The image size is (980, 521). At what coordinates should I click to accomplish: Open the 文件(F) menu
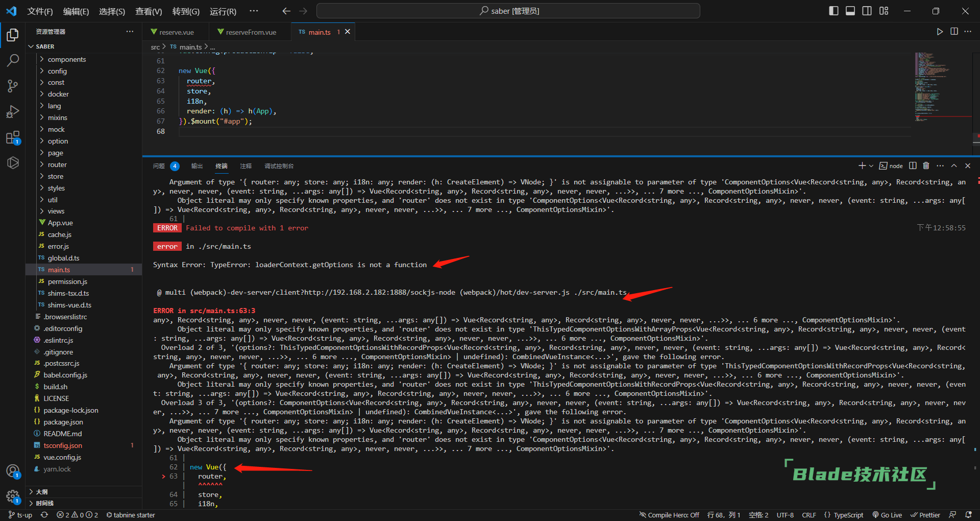[40, 11]
